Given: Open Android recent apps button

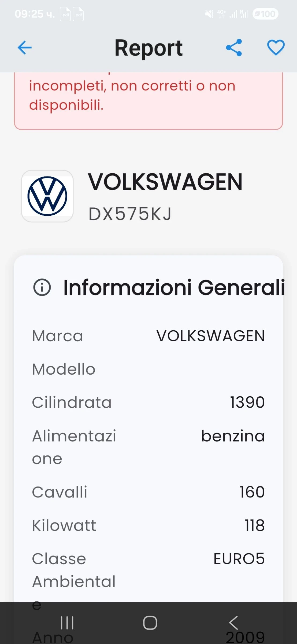Looking at the screenshot, I should 67,623.
